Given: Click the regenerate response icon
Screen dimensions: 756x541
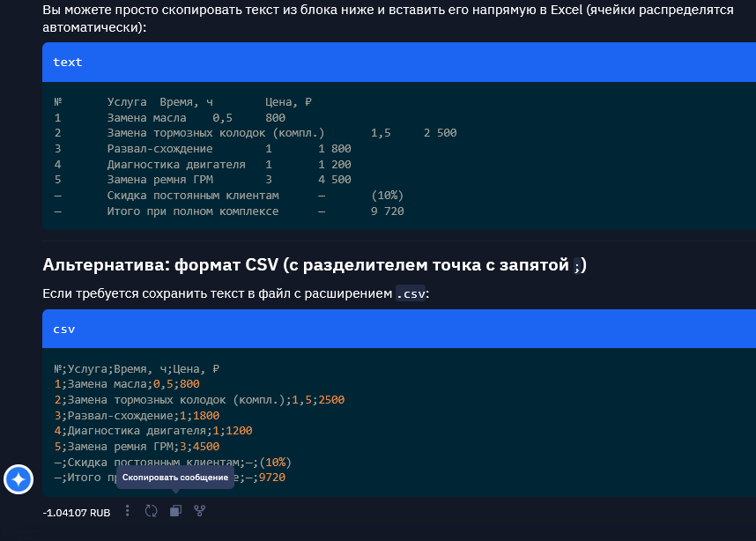Looking at the screenshot, I should pyautogui.click(x=151, y=511).
